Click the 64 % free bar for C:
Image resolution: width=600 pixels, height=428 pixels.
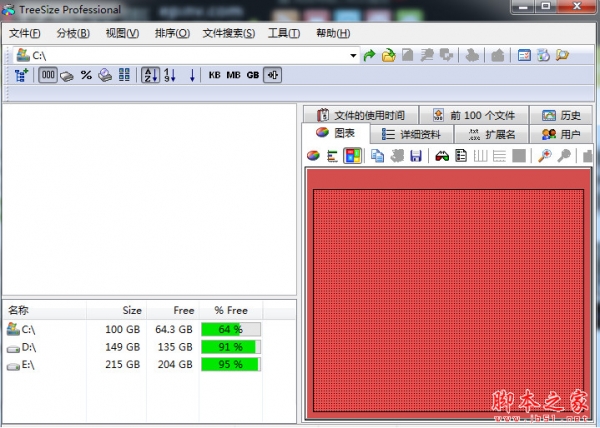[x=231, y=329]
